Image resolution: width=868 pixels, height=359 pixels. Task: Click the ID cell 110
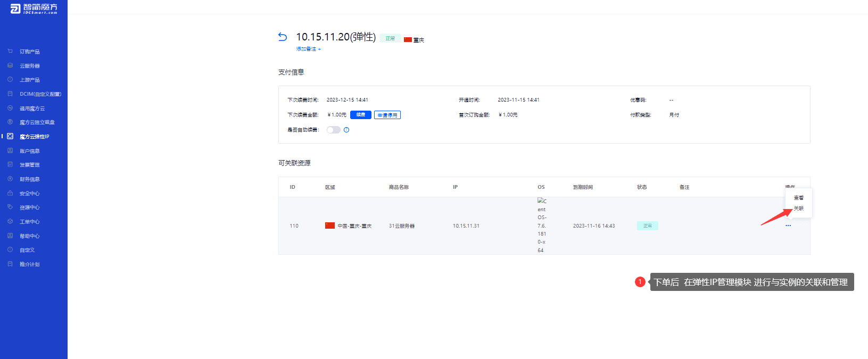point(294,226)
